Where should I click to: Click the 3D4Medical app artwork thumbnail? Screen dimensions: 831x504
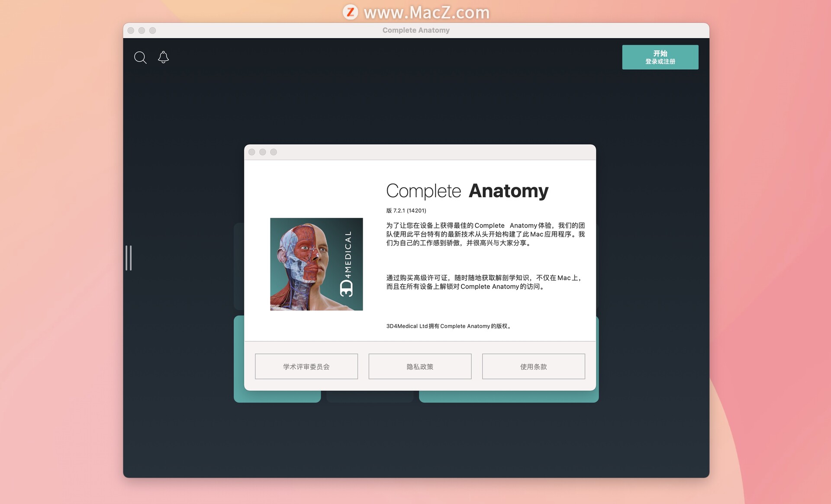316,264
